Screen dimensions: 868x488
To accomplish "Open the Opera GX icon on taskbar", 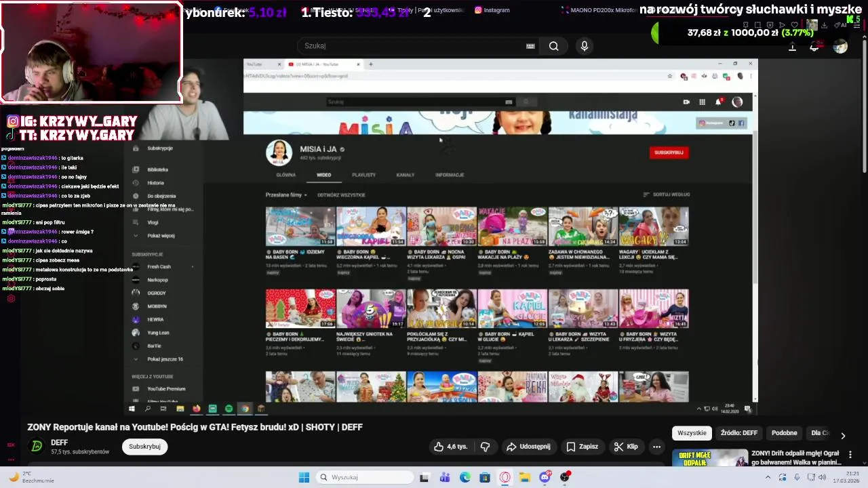I will (x=505, y=477).
